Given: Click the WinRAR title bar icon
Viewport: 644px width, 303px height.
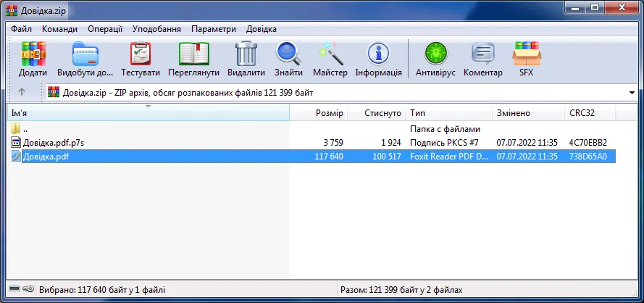Looking at the screenshot, I should [x=12, y=10].
